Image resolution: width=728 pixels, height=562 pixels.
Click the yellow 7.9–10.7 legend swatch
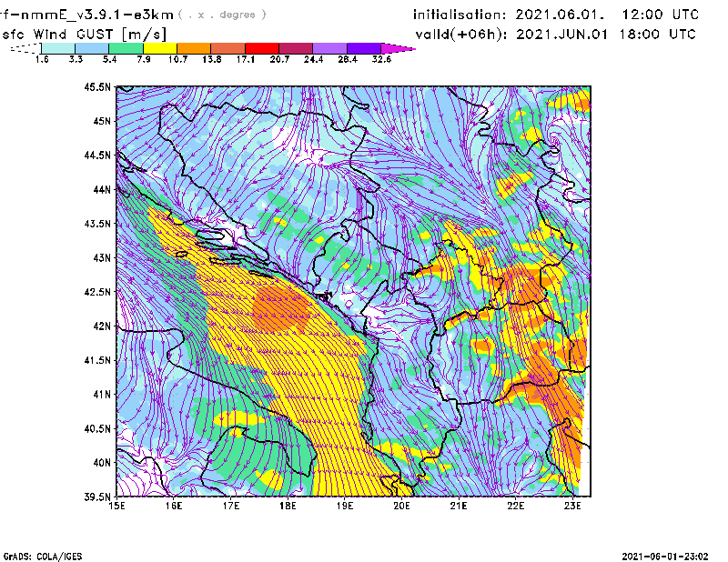160,48
